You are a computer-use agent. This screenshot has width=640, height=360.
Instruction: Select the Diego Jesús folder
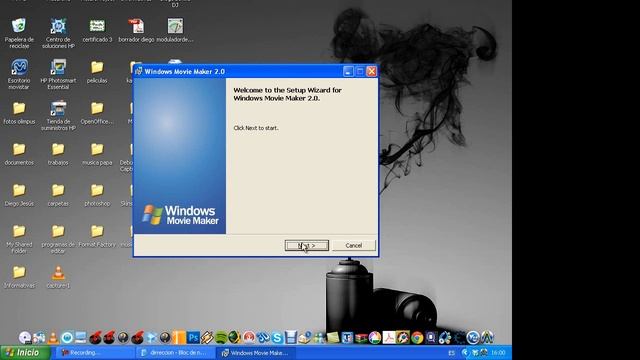(19, 195)
